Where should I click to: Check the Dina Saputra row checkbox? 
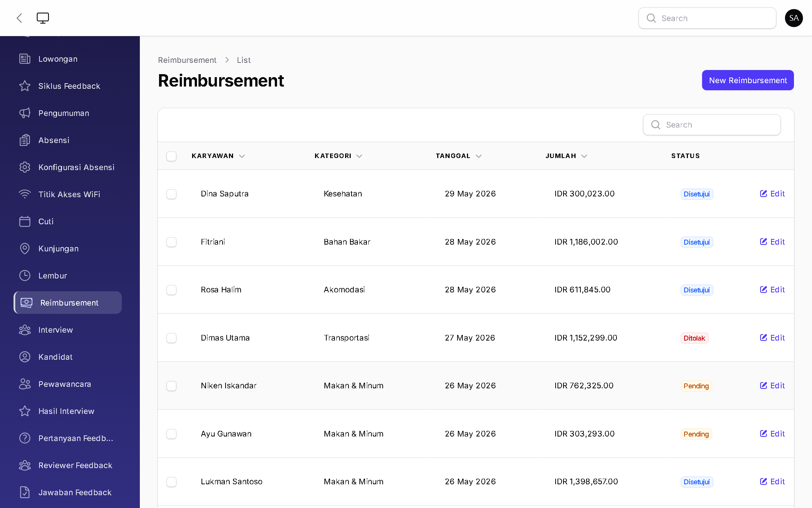click(171, 194)
